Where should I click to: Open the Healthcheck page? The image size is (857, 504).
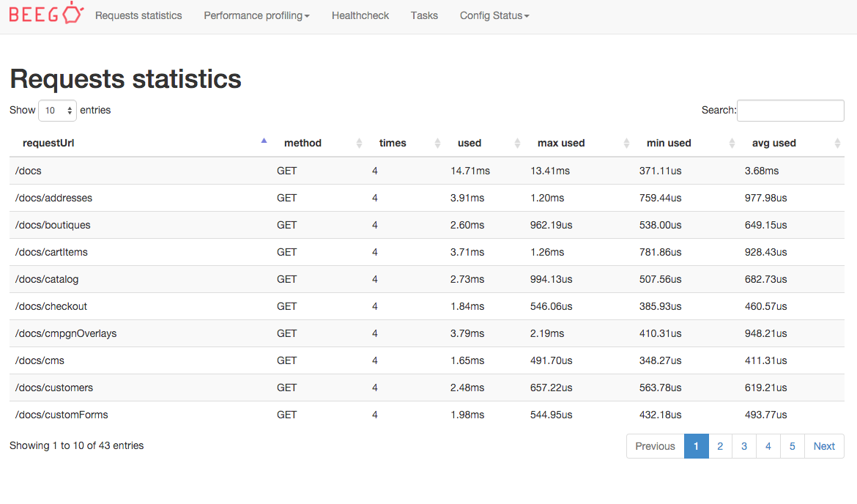pos(360,15)
